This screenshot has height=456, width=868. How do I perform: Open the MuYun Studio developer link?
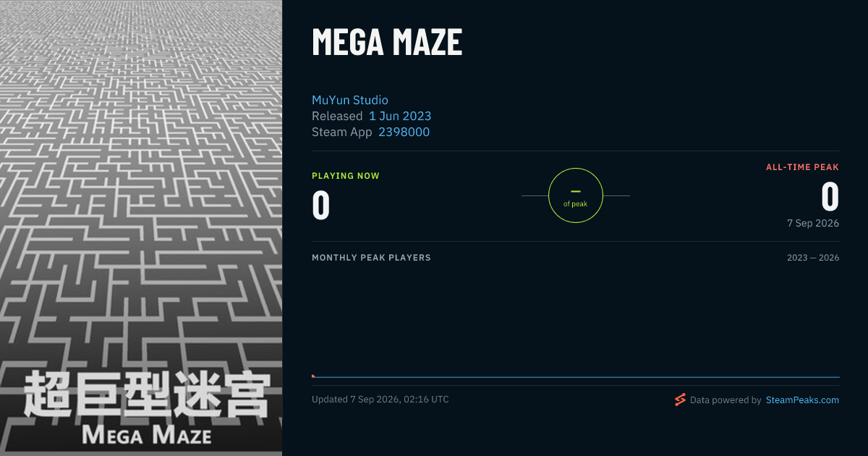point(350,100)
